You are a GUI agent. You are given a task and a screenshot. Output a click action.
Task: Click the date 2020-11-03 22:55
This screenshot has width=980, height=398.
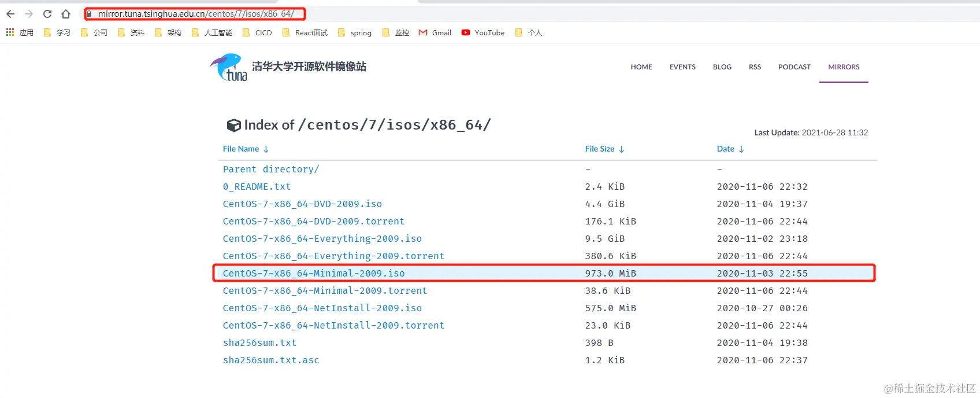click(762, 274)
